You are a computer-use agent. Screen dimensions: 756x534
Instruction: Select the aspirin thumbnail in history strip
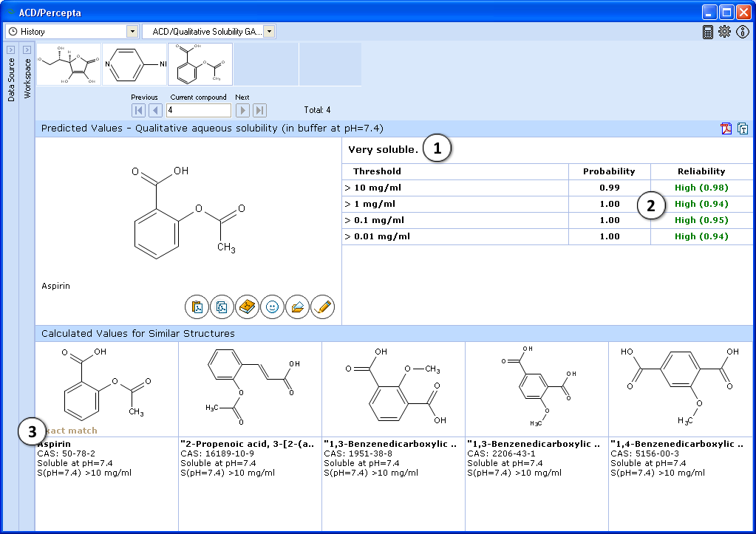tap(200, 64)
